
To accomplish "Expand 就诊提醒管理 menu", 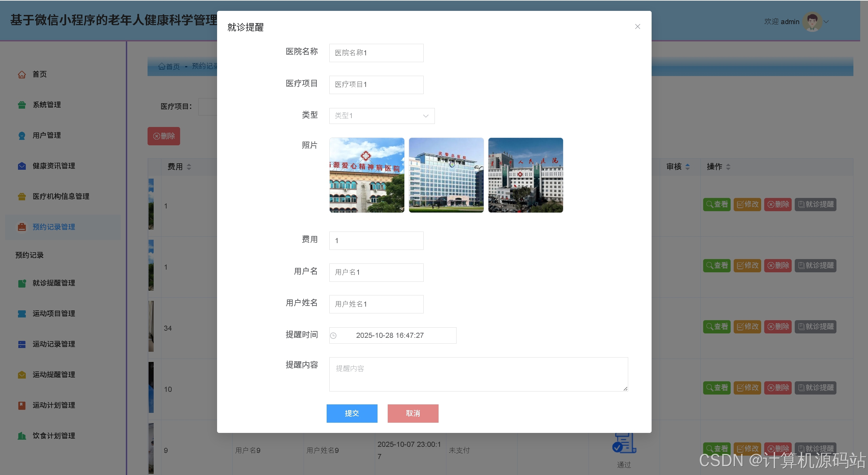I will pos(54,283).
